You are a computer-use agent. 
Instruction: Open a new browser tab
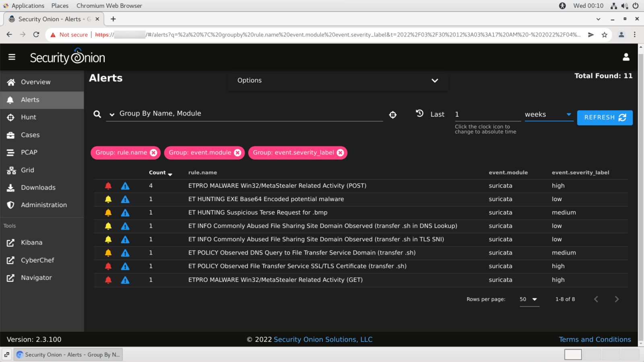113,19
